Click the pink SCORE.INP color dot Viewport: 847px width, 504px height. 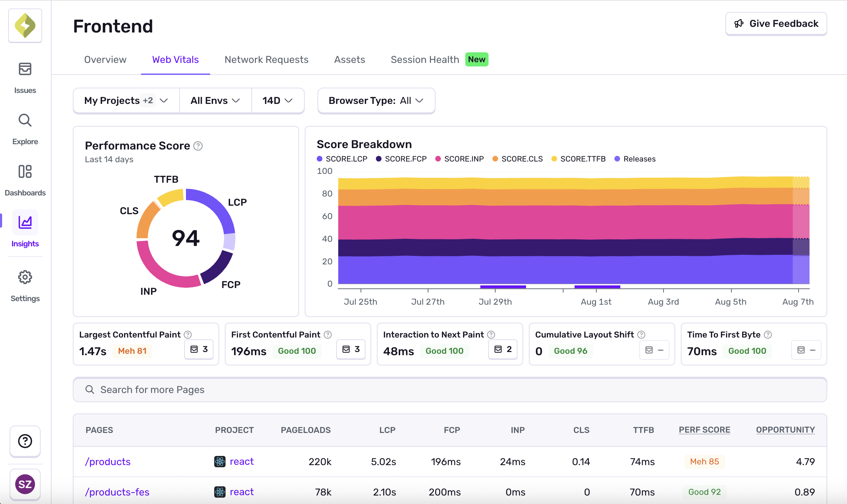coord(438,159)
